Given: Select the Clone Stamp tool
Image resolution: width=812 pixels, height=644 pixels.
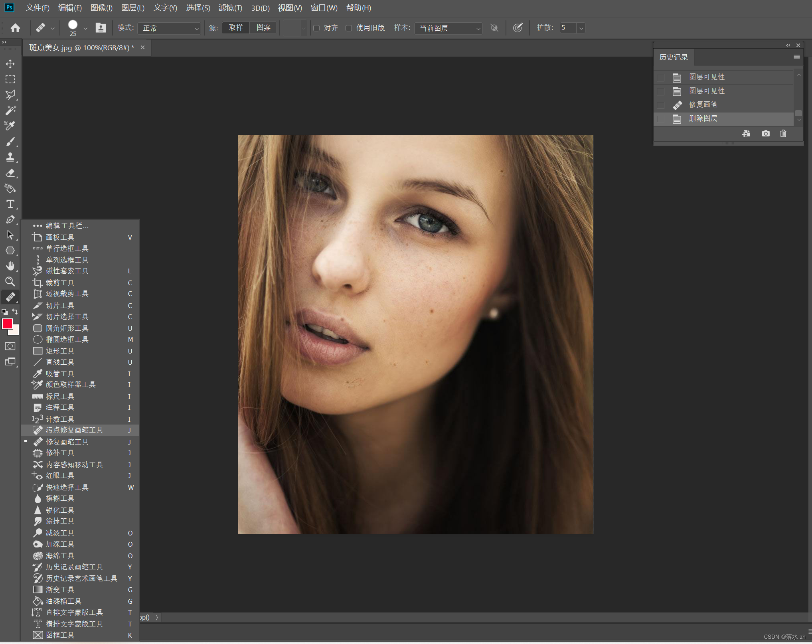Looking at the screenshot, I should coord(10,157).
